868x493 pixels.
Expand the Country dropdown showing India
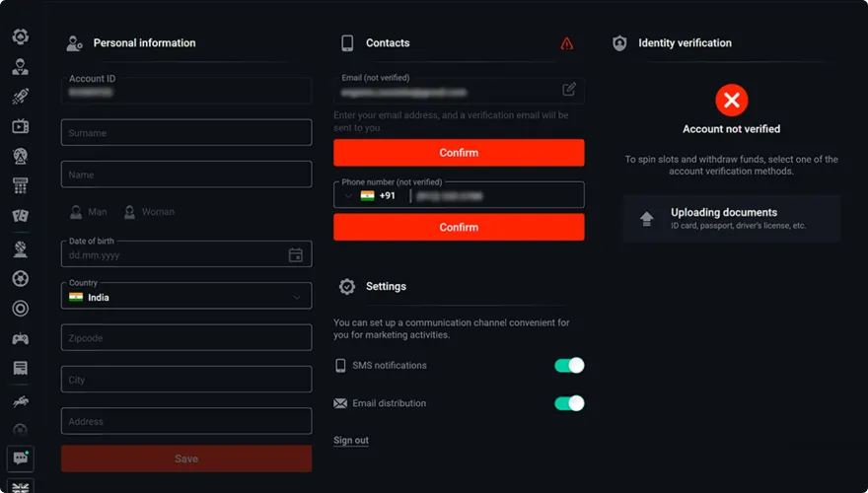point(186,297)
